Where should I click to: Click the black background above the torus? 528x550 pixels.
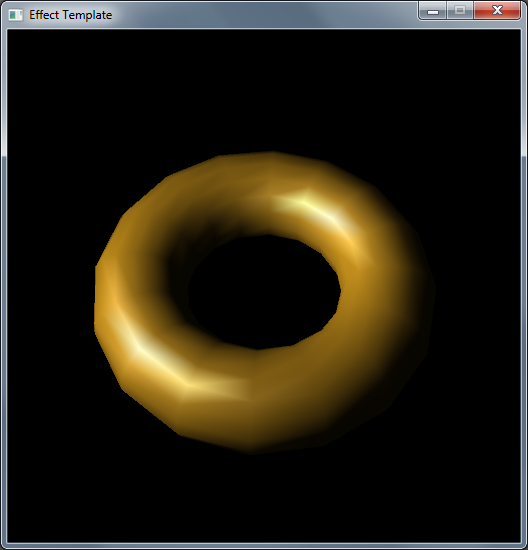(264, 89)
